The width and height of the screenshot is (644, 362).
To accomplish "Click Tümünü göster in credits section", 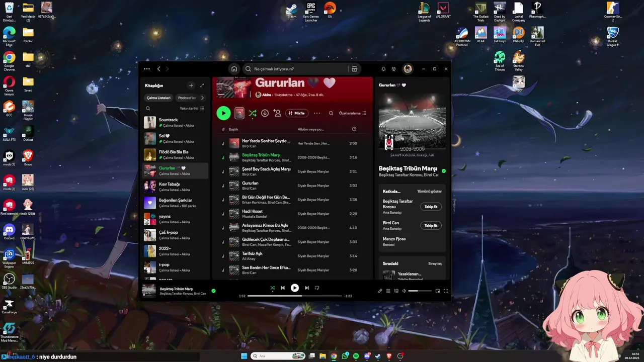I will tap(429, 192).
